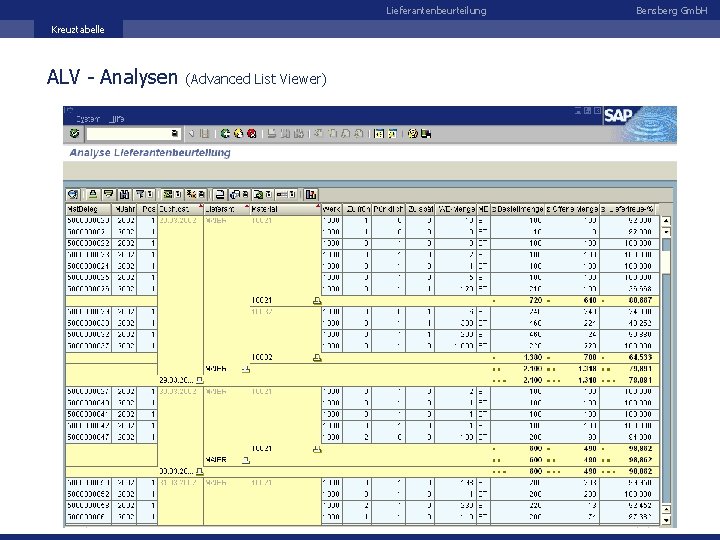Image resolution: width=720 pixels, height=540 pixels.
Task: Open the dropdown arrow beside Total
Action: pos(178,195)
